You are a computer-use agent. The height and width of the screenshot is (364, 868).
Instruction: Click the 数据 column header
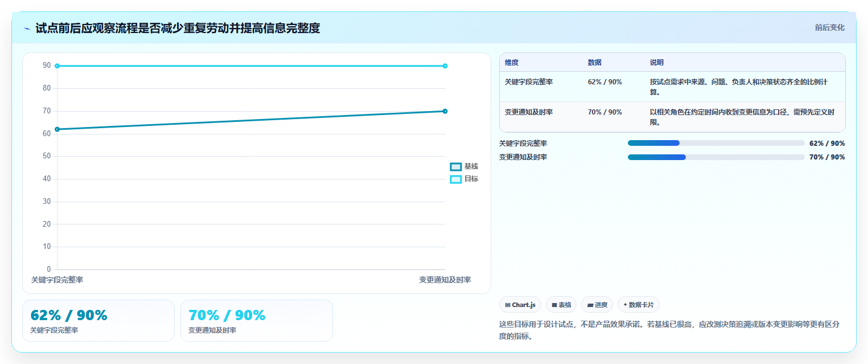pos(595,63)
